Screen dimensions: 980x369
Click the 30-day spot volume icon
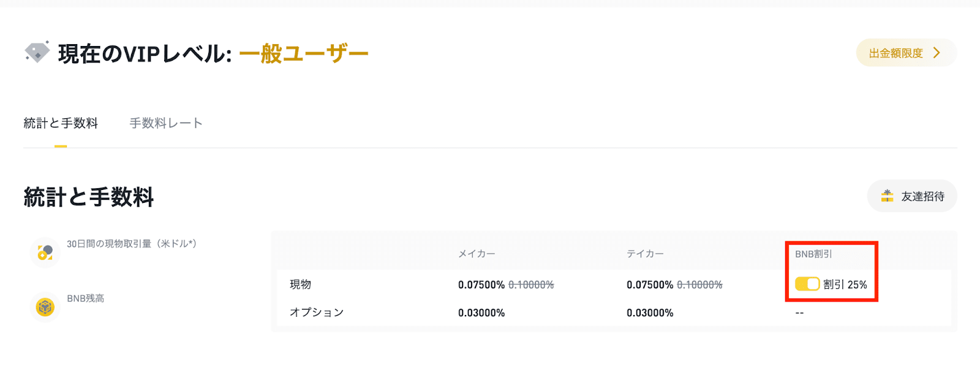[x=45, y=252]
